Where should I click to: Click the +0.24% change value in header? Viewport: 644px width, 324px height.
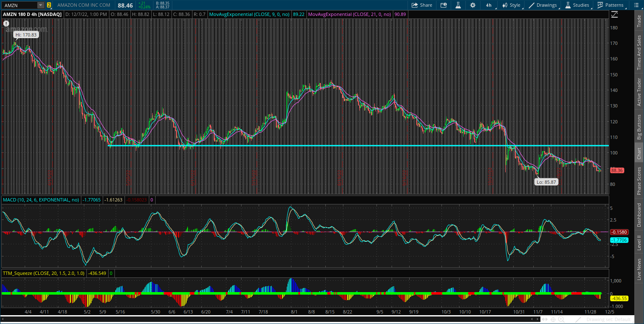click(x=144, y=7)
